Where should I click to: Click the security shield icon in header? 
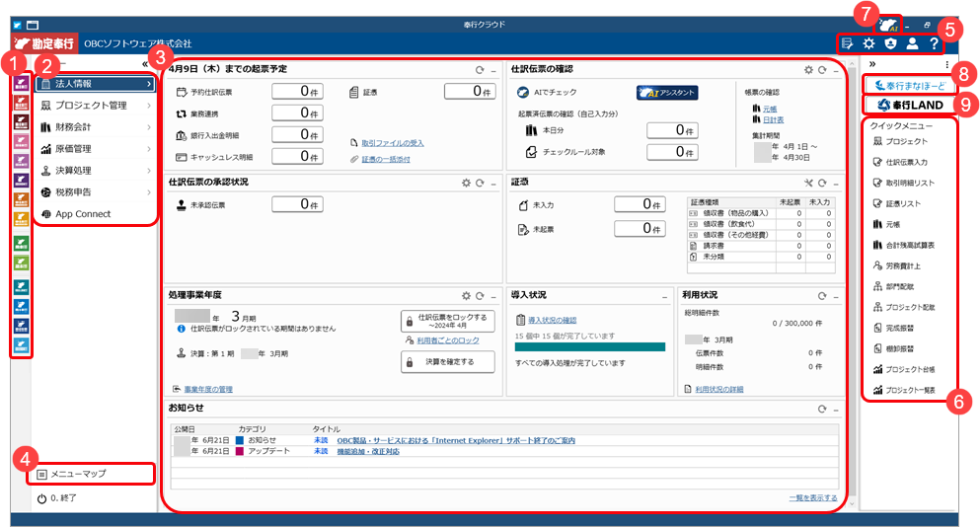(890, 43)
